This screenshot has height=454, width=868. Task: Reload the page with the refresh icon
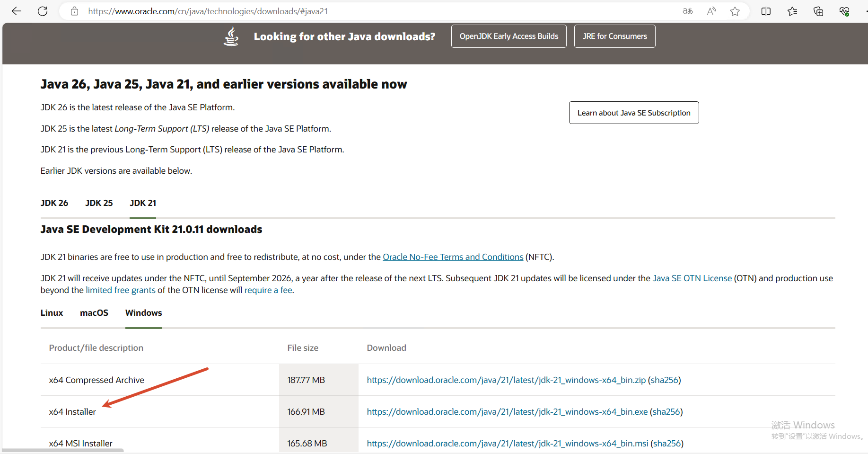(x=43, y=11)
